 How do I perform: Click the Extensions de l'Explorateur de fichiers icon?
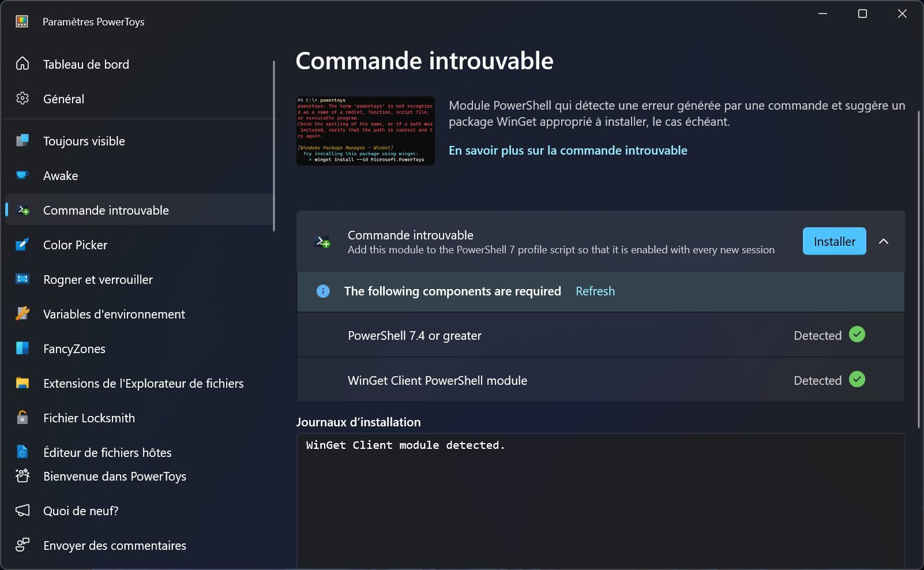(22, 383)
